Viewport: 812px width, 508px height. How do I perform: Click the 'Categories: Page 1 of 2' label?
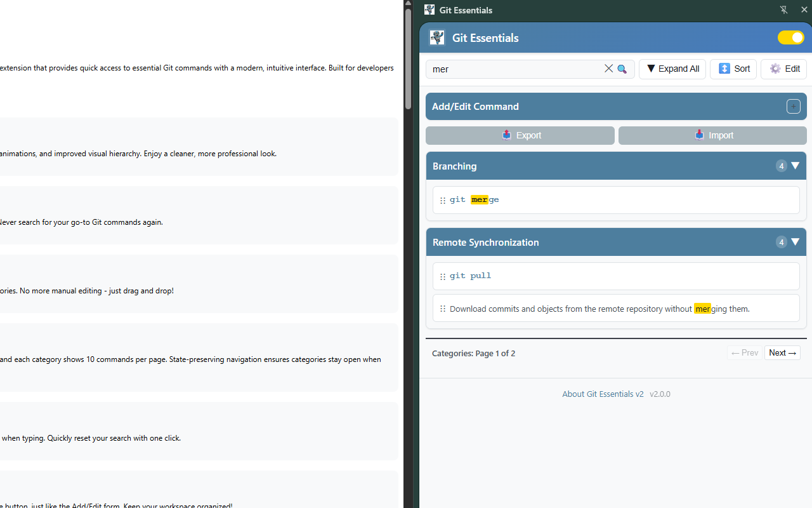tap(473, 353)
